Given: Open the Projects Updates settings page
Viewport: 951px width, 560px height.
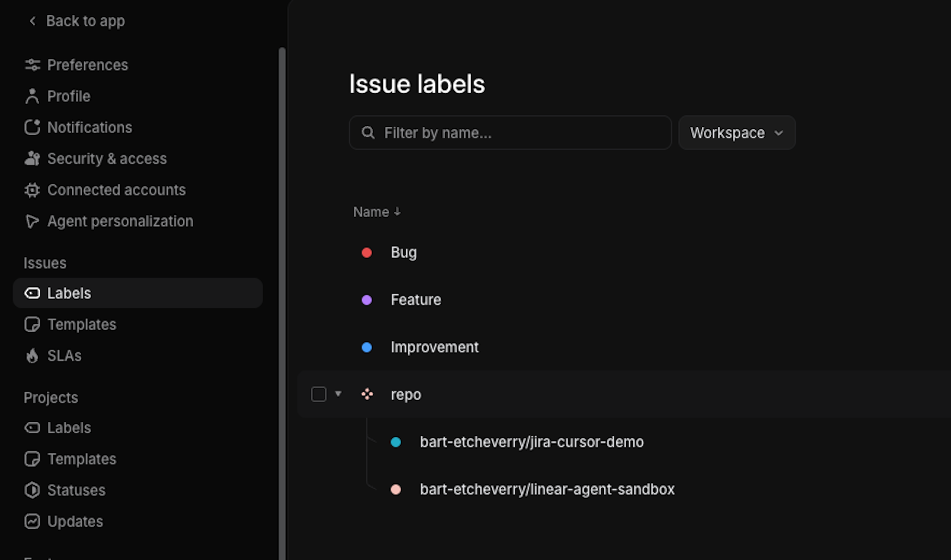Looking at the screenshot, I should [75, 521].
